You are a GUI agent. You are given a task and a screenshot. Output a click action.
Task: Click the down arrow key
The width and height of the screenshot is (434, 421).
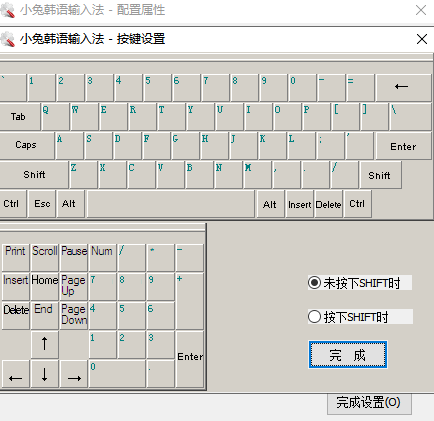point(45,373)
